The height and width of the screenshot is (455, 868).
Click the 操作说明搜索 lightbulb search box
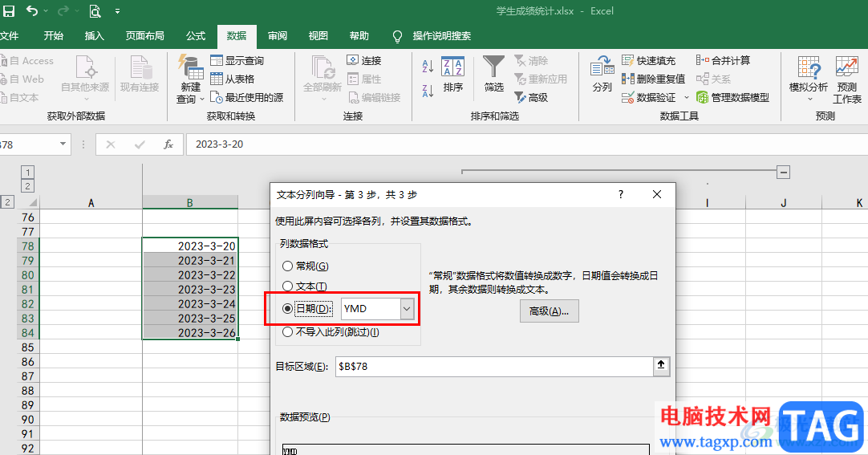coord(432,36)
